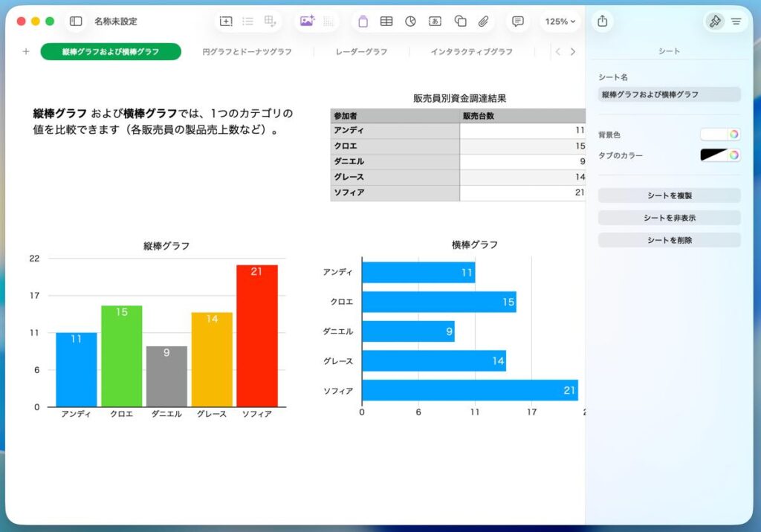761x532 pixels.
Task: Click the add category toolbar icon with plus
Action: pos(226,22)
